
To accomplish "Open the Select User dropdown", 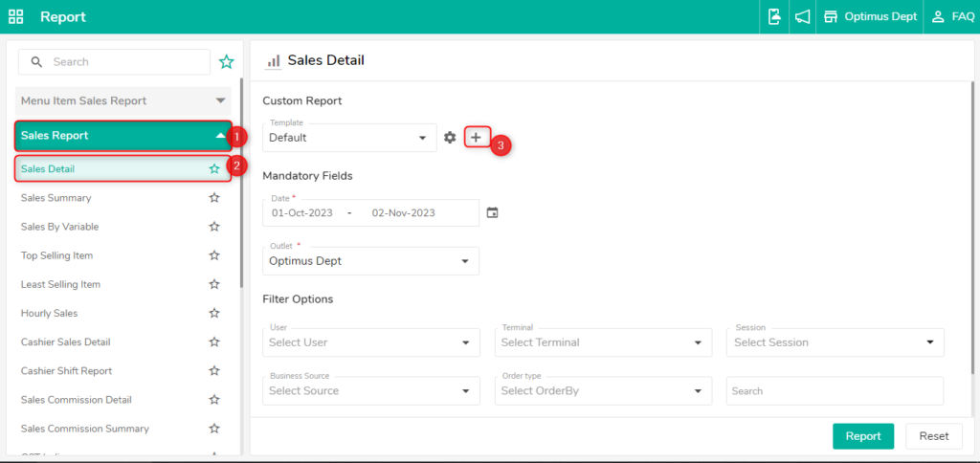I will tap(371, 342).
